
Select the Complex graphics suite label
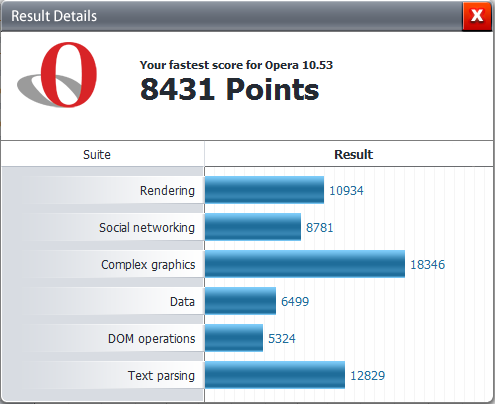coord(148,265)
